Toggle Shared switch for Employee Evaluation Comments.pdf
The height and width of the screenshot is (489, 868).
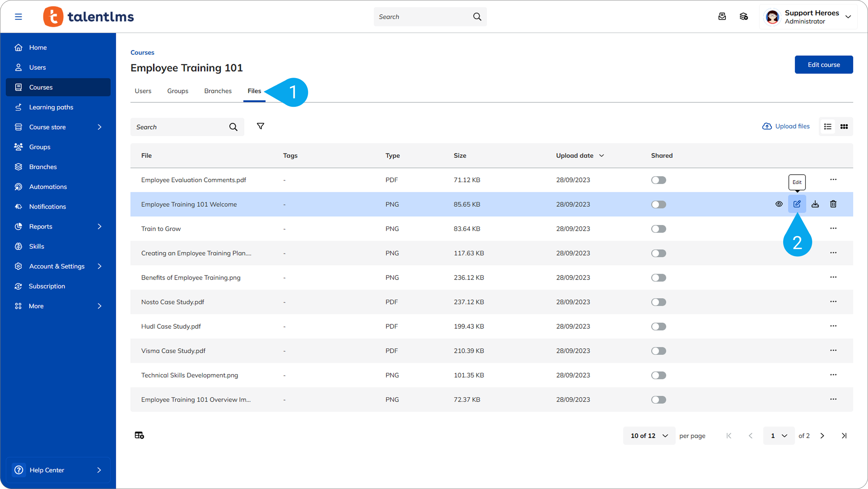658,180
